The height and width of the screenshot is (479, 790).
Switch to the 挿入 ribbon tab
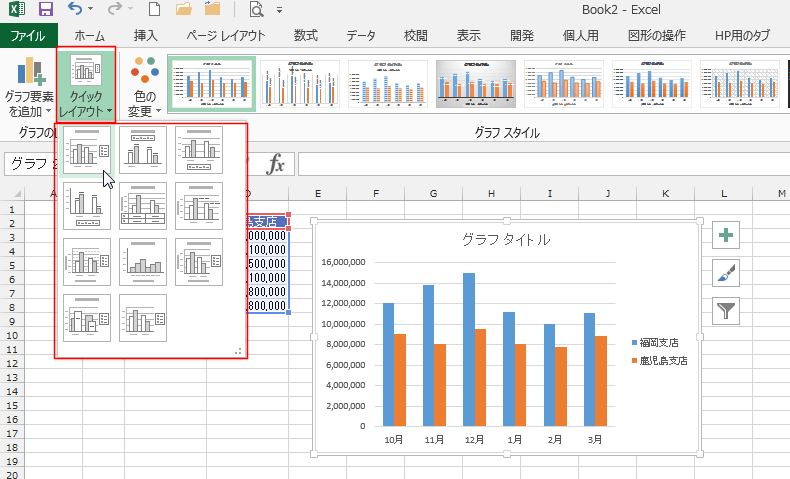(x=146, y=35)
